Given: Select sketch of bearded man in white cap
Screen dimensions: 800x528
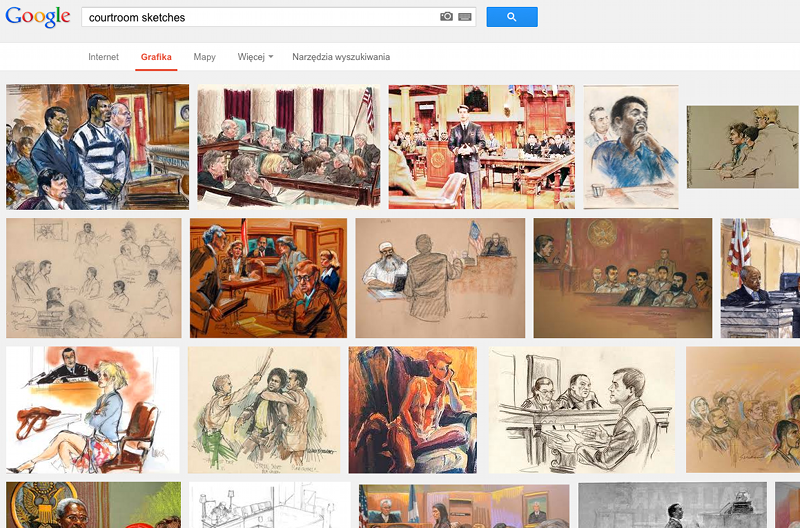Looking at the screenshot, I should pos(439,278).
